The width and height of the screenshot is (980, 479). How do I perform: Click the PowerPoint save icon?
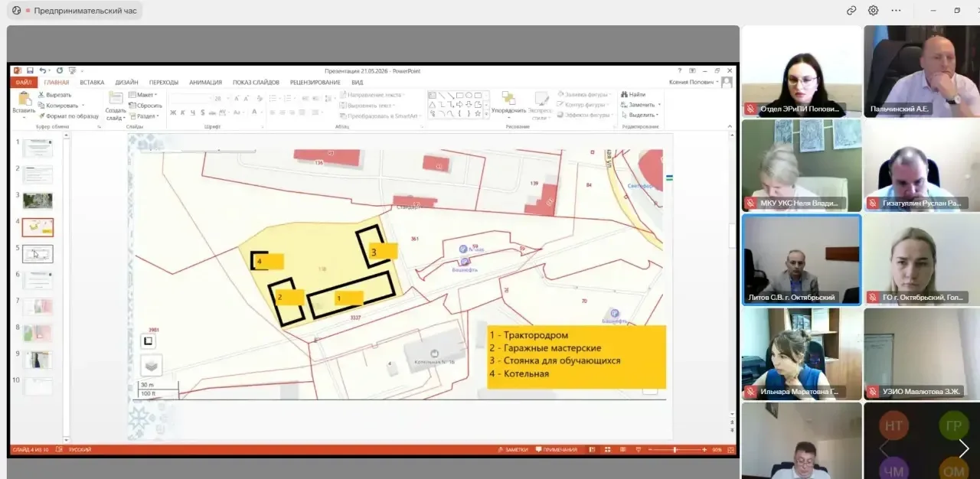[x=31, y=70]
